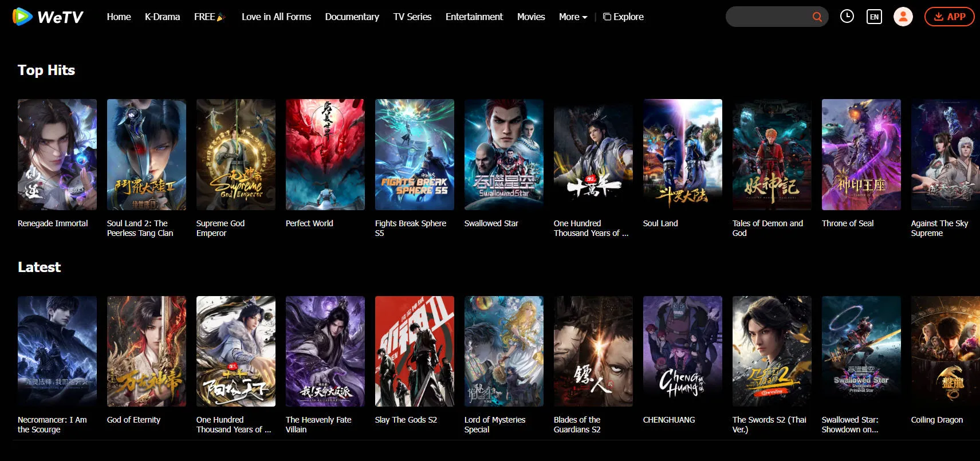Open Tales of Demon and God poster
Image resolution: width=980 pixels, height=461 pixels.
(x=772, y=155)
